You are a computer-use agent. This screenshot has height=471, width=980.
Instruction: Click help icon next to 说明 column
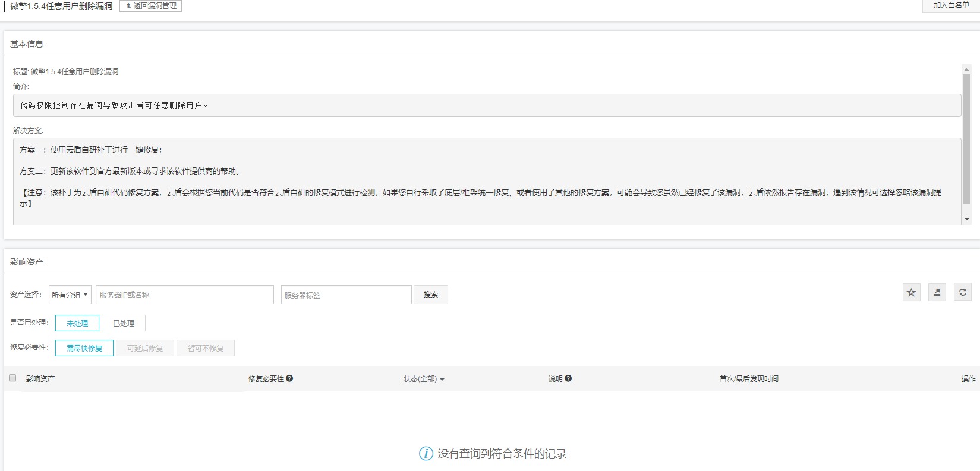click(x=568, y=378)
